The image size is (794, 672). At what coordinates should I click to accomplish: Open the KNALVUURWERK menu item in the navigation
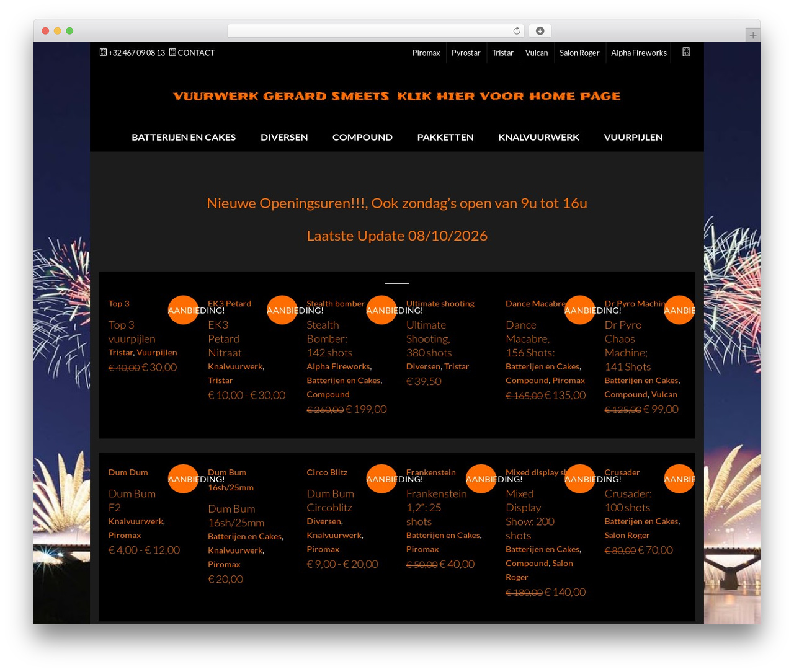click(538, 137)
